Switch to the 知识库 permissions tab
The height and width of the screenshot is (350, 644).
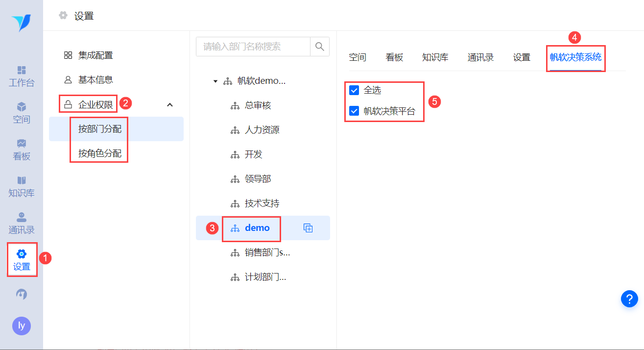coord(435,57)
